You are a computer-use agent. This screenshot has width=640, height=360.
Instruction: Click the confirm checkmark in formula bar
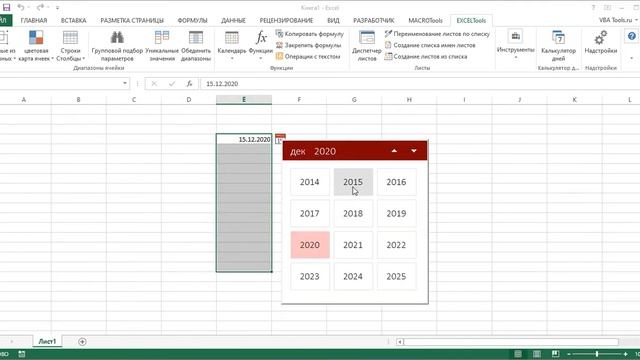[172, 84]
